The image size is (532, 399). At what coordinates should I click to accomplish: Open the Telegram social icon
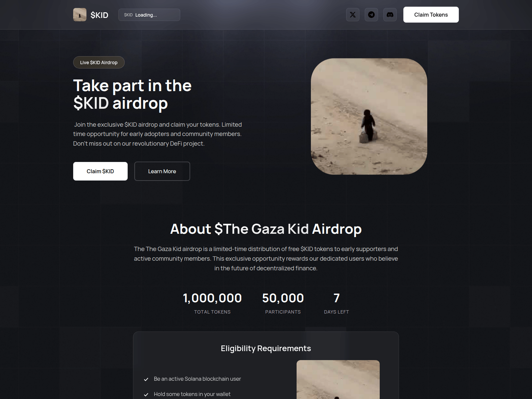coord(371,15)
